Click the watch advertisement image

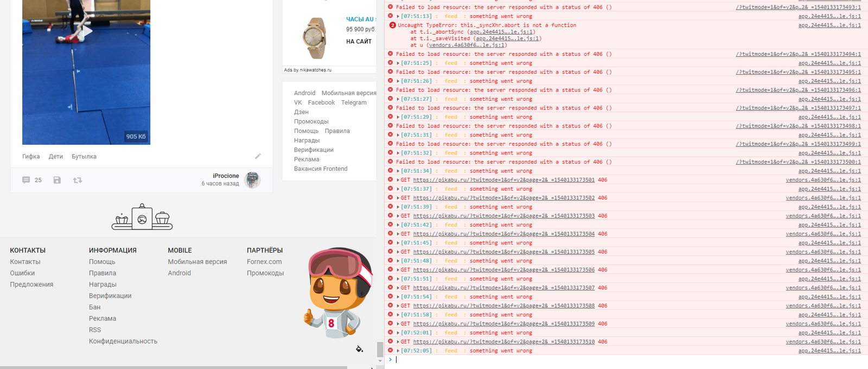tap(314, 38)
